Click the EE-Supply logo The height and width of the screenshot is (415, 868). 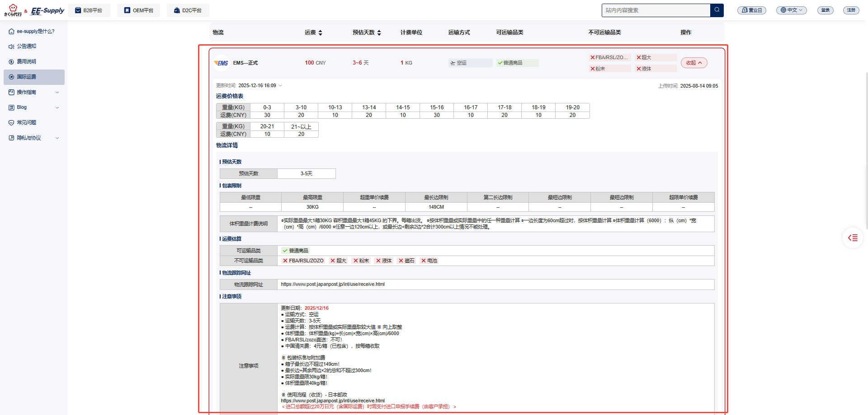[47, 10]
